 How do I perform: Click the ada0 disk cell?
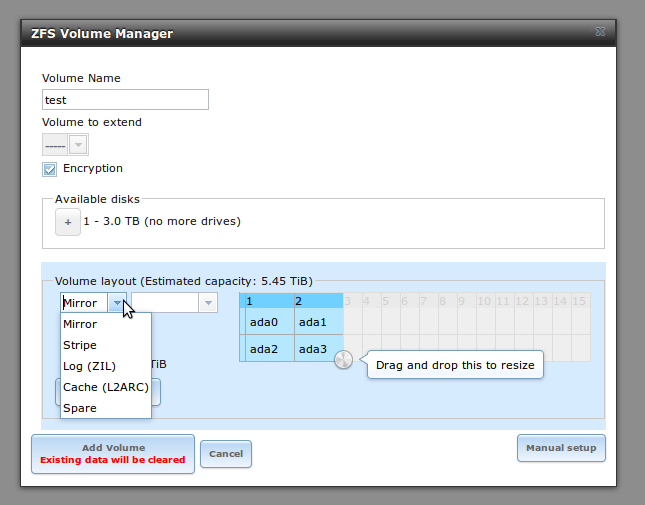click(x=270, y=322)
